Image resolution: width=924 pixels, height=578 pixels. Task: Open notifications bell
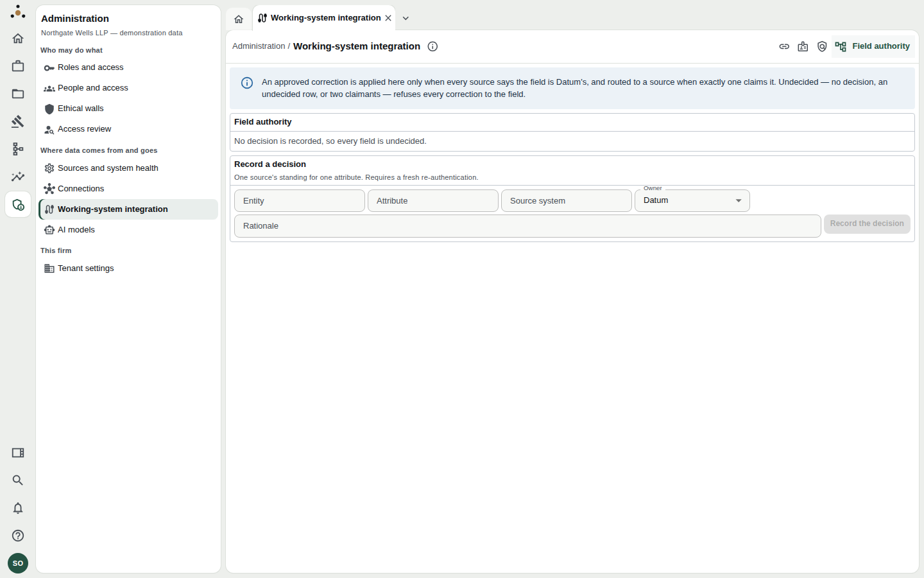click(18, 508)
